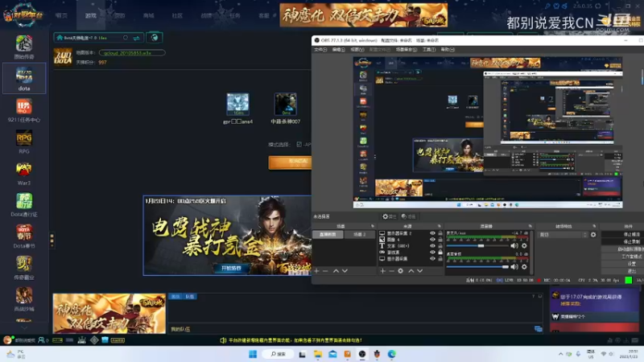Toggle visibility of the last OBS display source
Viewport: 644px width, 362px height.
(432, 259)
